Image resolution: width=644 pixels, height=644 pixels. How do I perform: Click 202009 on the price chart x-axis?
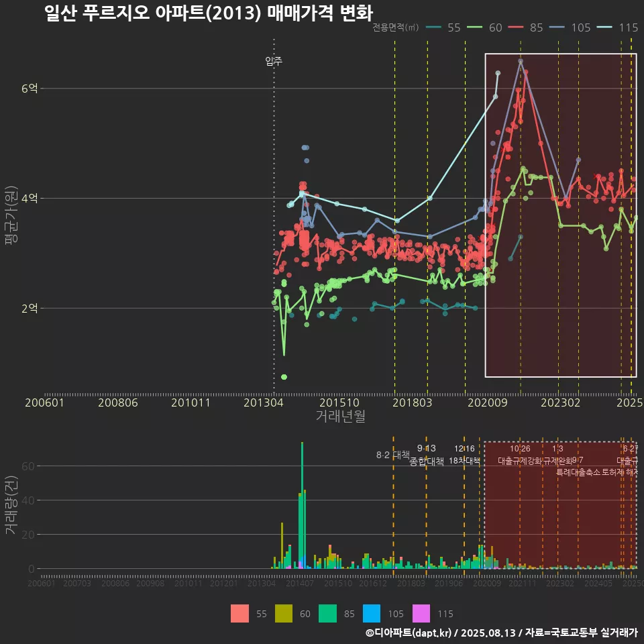[x=488, y=402]
